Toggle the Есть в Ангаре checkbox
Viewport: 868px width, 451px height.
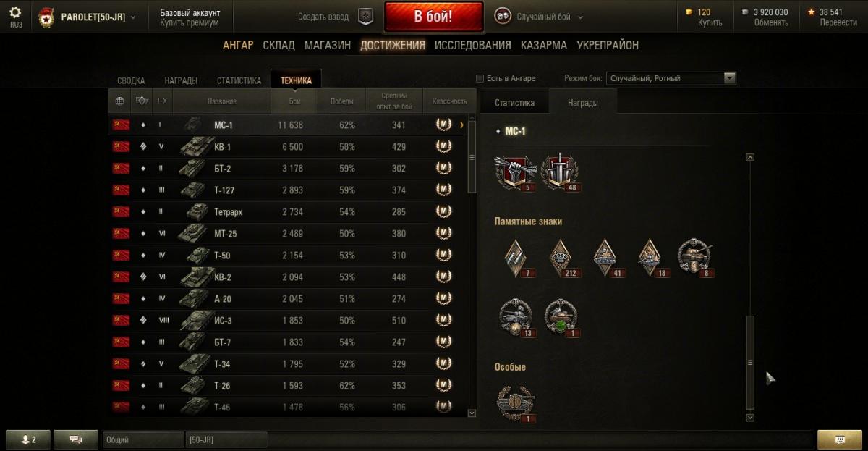pyautogui.click(x=480, y=78)
